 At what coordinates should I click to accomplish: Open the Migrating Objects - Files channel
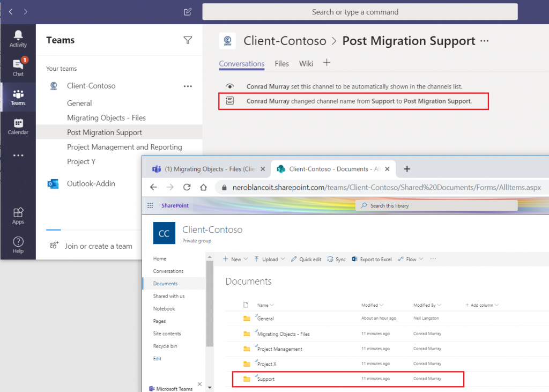[106, 118]
